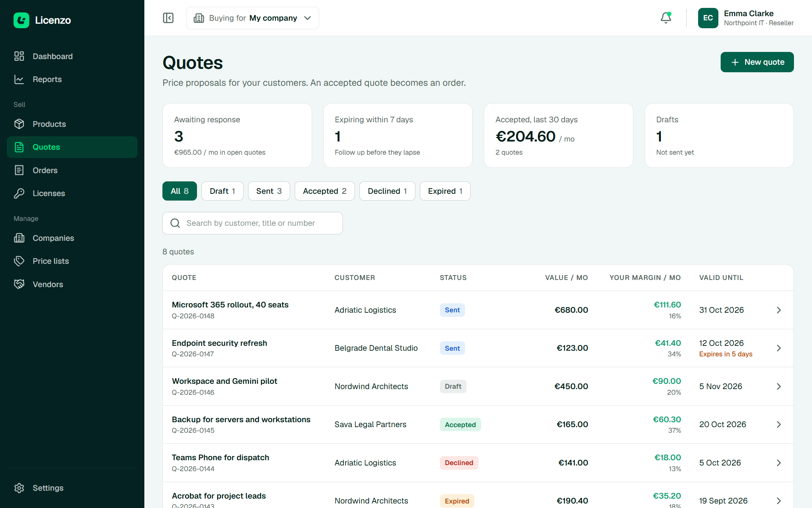Click the Dashboard grid icon
The width and height of the screenshot is (812, 508).
click(19, 56)
